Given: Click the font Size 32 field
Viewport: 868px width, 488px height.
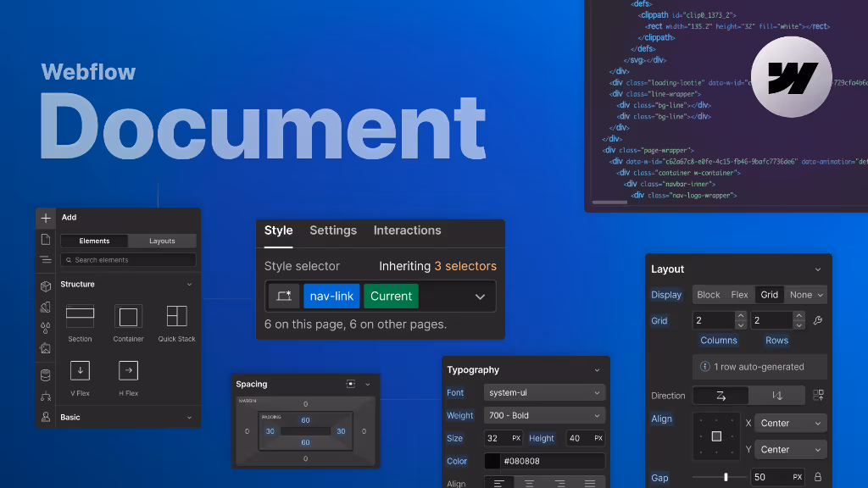Looking at the screenshot, I should click(x=504, y=438).
